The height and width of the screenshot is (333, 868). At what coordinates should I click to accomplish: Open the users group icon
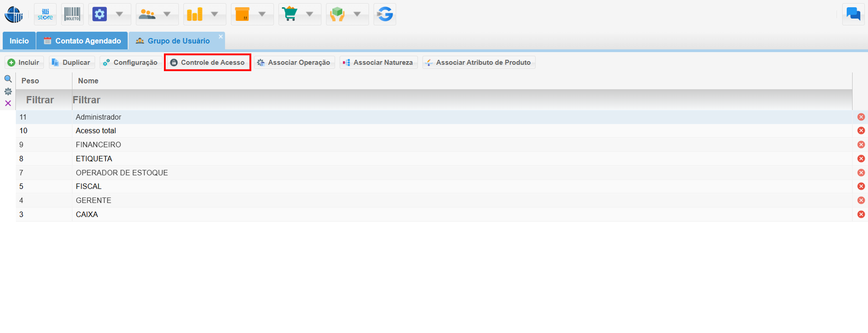(x=147, y=14)
